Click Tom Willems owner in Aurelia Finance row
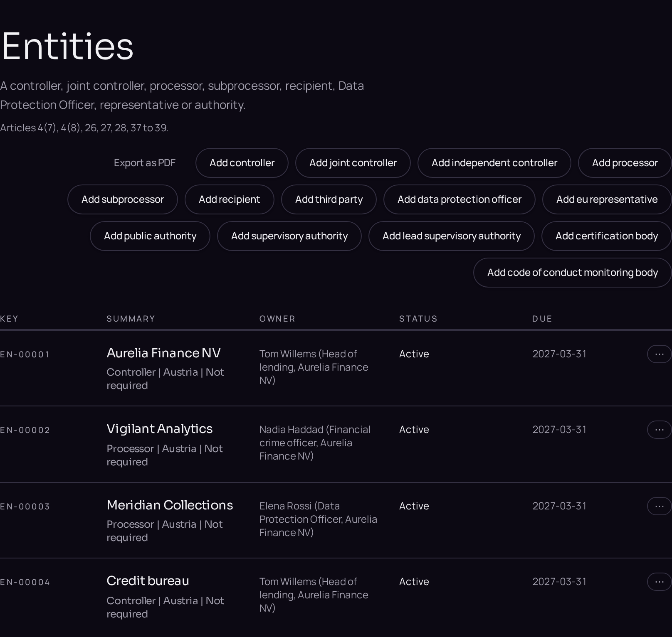672x637 pixels. [x=314, y=367]
